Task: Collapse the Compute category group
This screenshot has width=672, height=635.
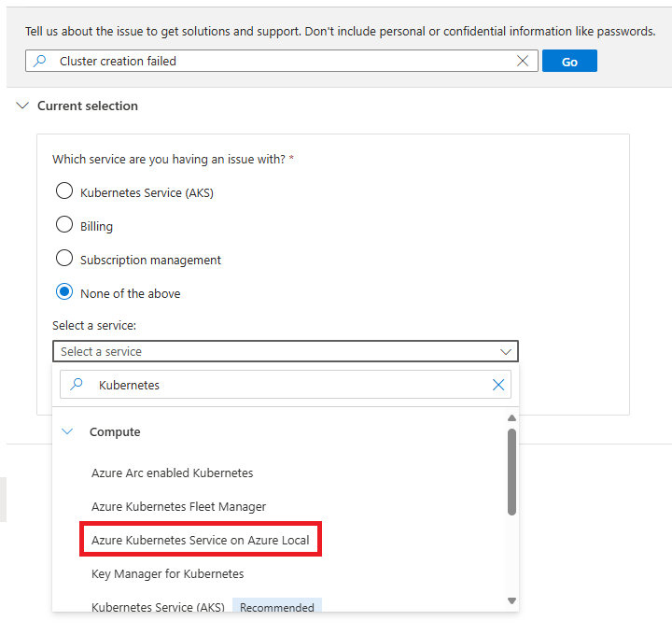Action: pyautogui.click(x=67, y=431)
